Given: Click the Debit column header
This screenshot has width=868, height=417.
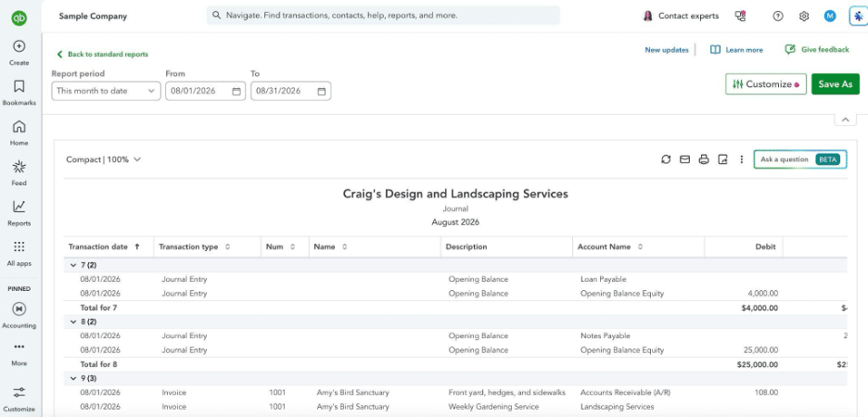Looking at the screenshot, I should click(x=766, y=246).
